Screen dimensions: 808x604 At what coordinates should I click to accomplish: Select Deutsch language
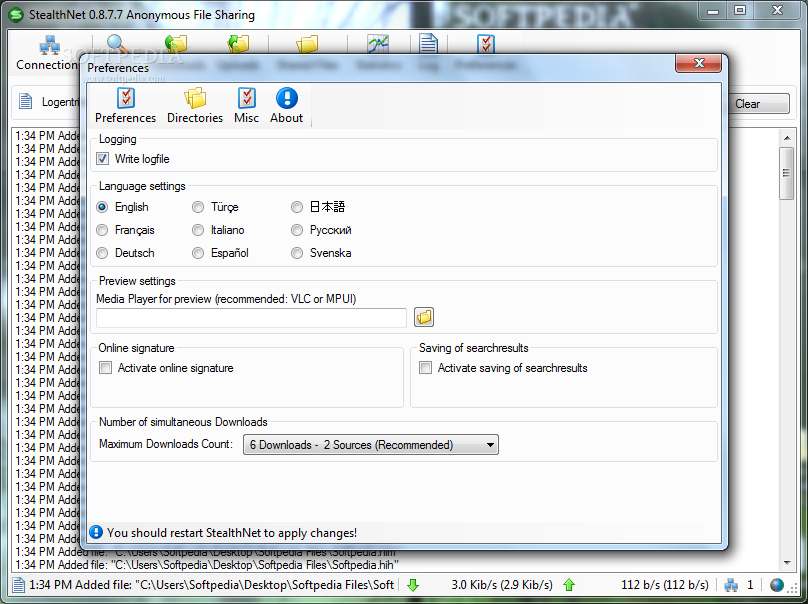coord(102,253)
